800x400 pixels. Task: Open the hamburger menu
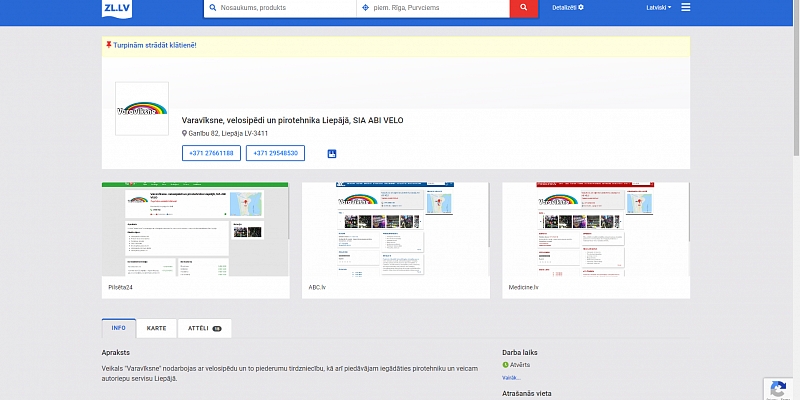click(685, 7)
